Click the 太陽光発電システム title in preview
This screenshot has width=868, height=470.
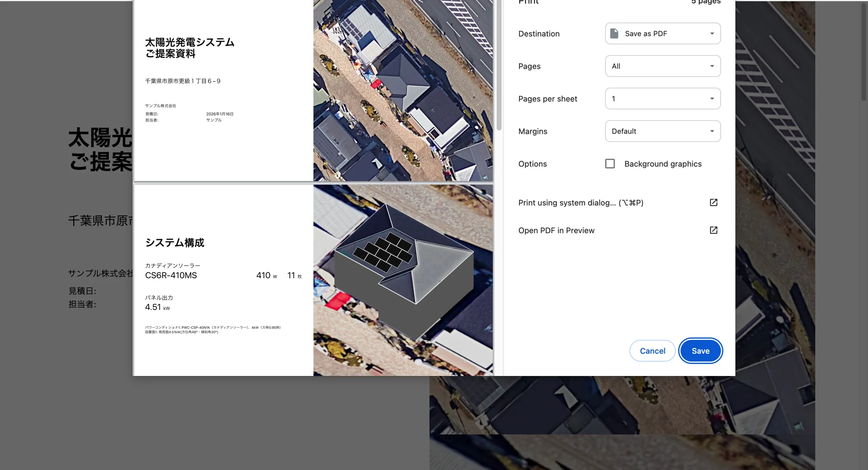click(189, 42)
